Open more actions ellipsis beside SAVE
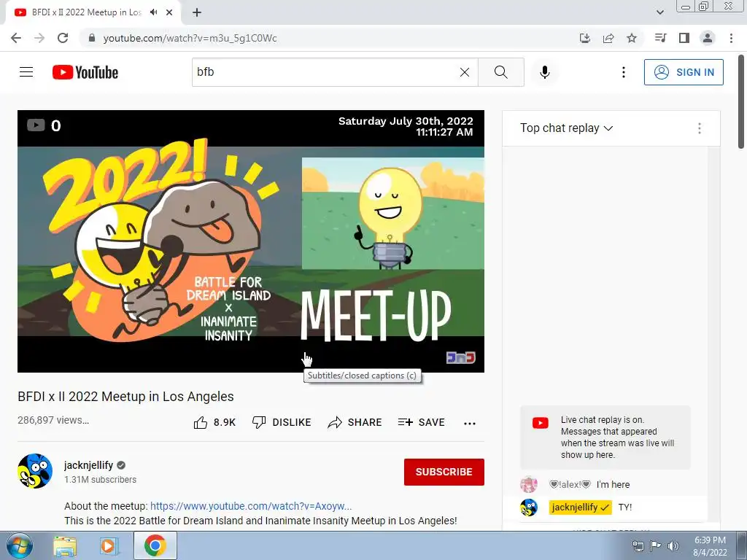Image resolution: width=747 pixels, height=560 pixels. tap(469, 424)
